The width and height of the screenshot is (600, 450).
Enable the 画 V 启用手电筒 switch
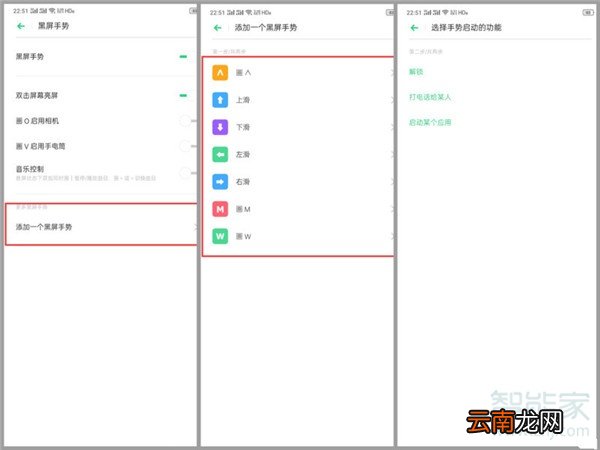[x=188, y=146]
